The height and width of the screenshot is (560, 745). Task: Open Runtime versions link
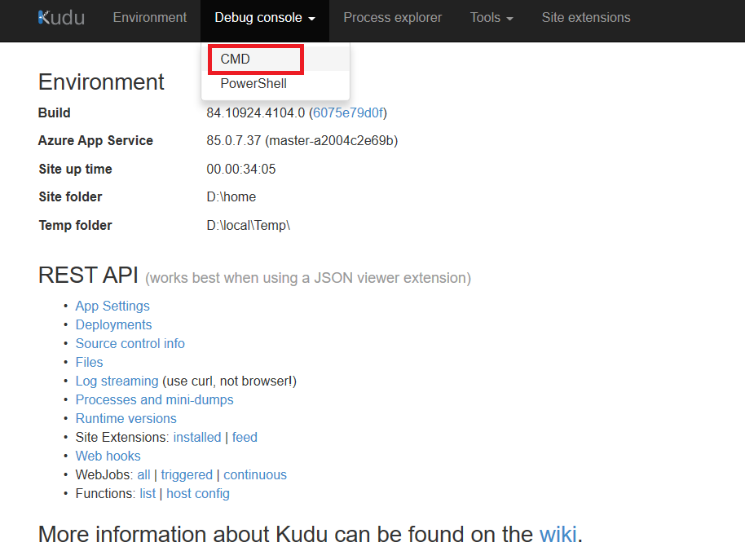click(126, 418)
